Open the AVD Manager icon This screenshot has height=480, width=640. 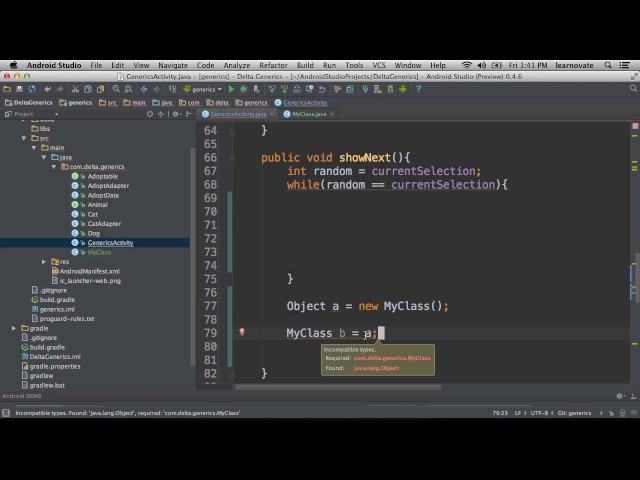coord(378,89)
